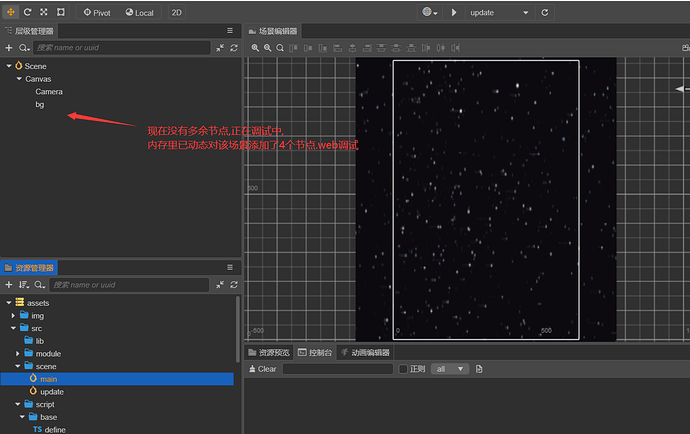This screenshot has width=690, height=434.
Task: Select the bg node
Action: click(x=40, y=104)
